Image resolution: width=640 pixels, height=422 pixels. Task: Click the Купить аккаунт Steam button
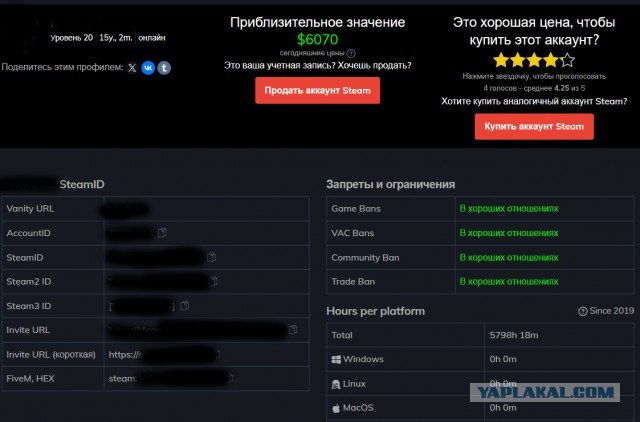tap(534, 127)
